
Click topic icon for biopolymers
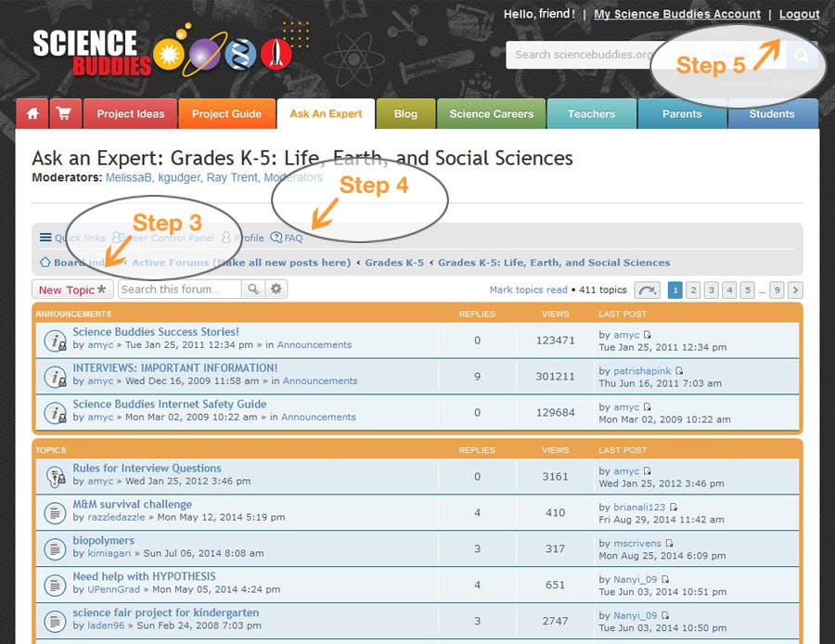tap(55, 548)
